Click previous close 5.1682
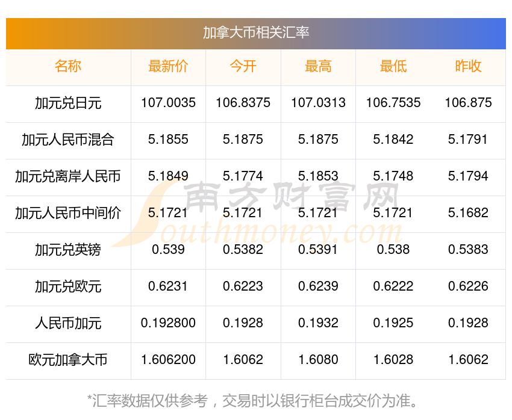Image resolution: width=512 pixels, height=420 pixels. coord(468,213)
